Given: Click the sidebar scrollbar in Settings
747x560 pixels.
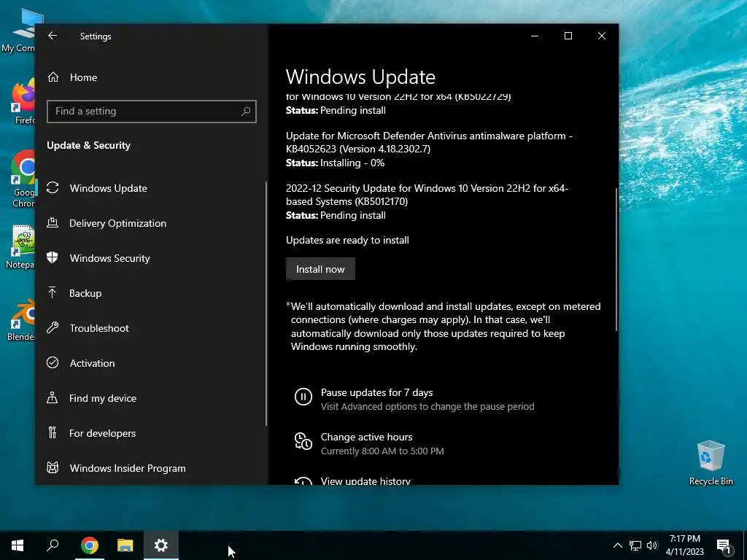Looking at the screenshot, I should click(x=266, y=304).
